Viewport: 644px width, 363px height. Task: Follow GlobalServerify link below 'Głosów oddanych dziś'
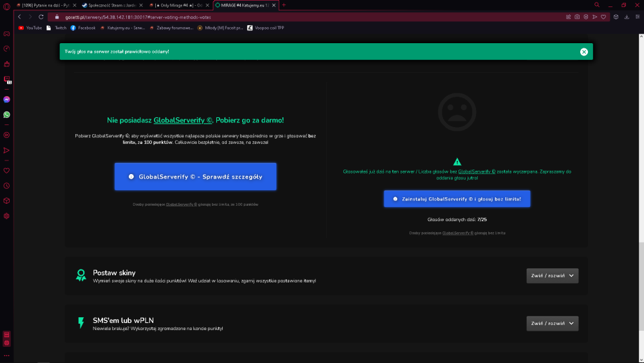click(x=458, y=233)
